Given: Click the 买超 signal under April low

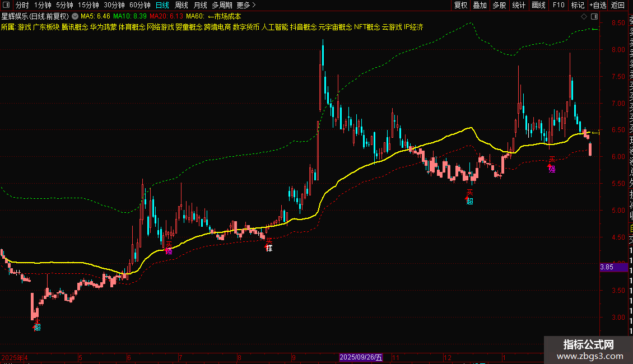Looking at the screenshot, I should point(37,325).
